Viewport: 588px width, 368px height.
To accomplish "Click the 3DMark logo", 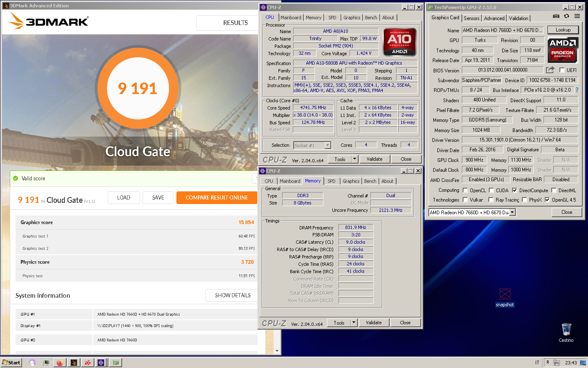I will [49, 20].
